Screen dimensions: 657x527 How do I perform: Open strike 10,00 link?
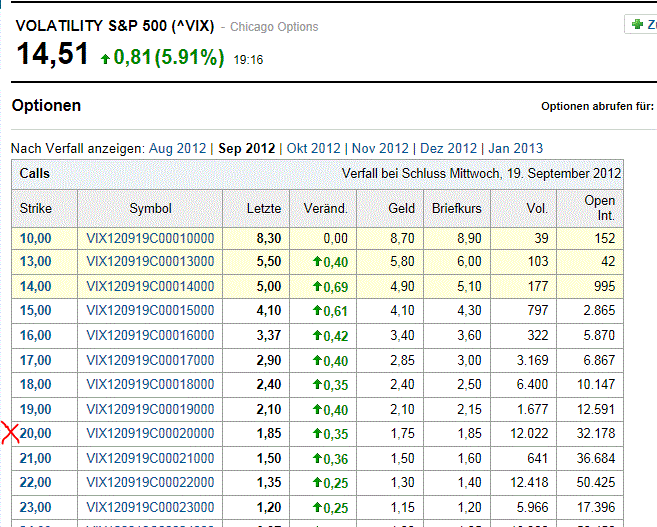pyautogui.click(x=36, y=238)
